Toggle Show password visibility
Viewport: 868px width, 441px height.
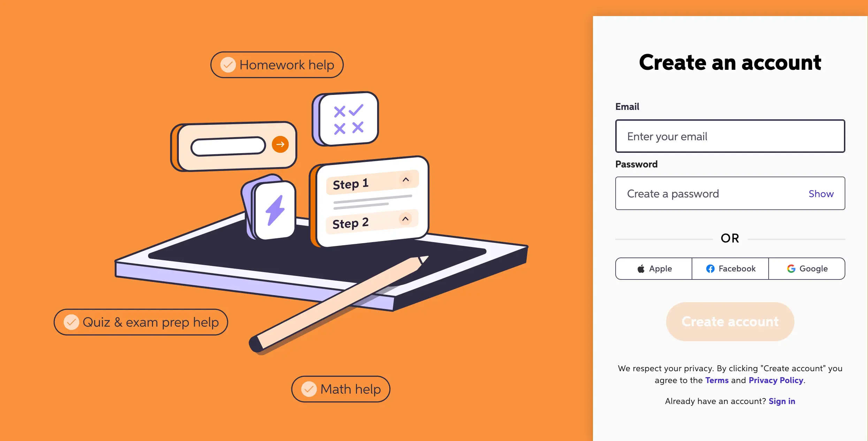tap(821, 193)
